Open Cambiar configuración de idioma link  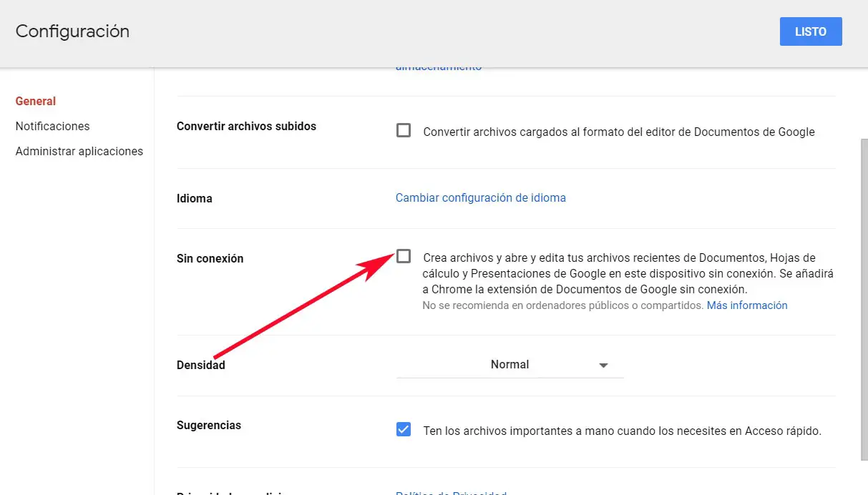[481, 197]
